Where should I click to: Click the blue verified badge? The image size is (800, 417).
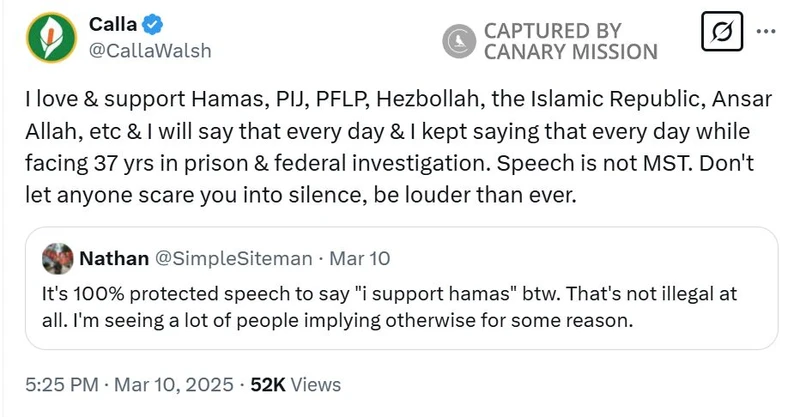tap(139, 25)
